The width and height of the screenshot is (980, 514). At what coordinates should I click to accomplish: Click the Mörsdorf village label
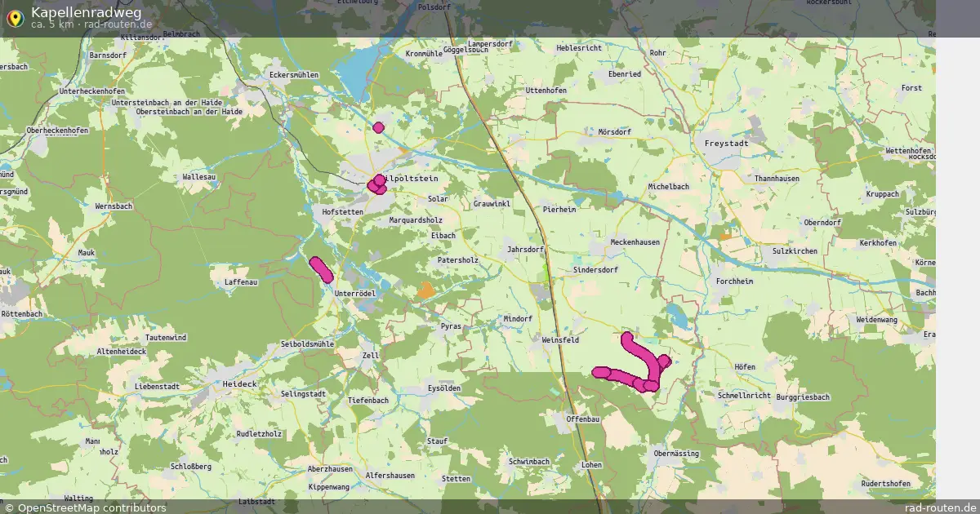(x=614, y=131)
